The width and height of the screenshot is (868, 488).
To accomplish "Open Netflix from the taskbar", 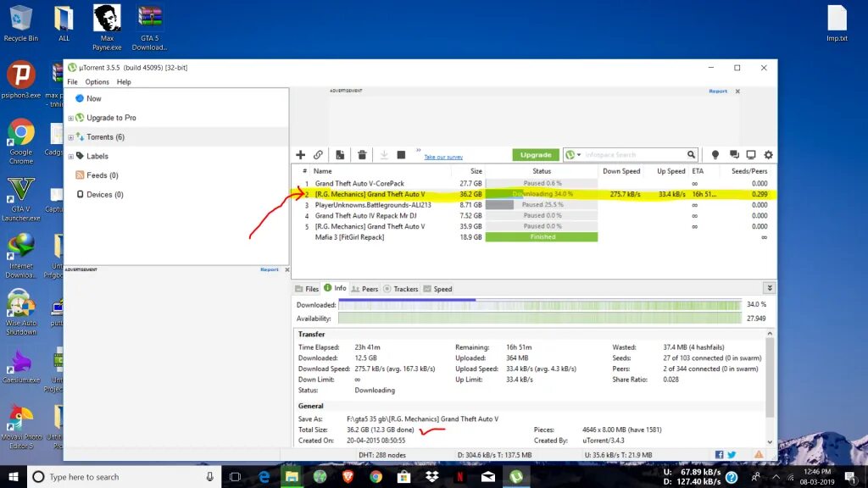I will [x=459, y=477].
